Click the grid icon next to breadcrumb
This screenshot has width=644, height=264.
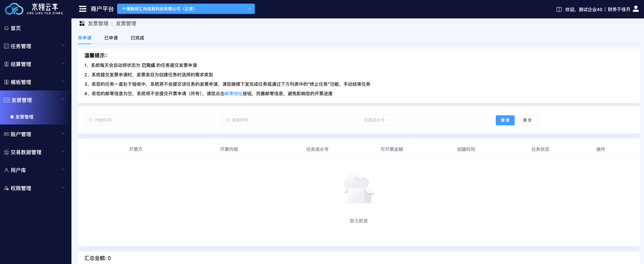pos(82,24)
